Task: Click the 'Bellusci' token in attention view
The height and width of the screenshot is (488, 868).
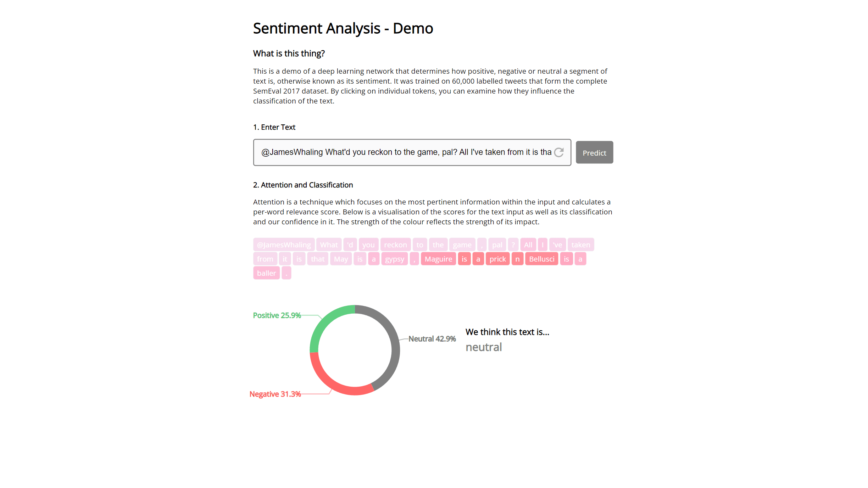Action: click(540, 259)
